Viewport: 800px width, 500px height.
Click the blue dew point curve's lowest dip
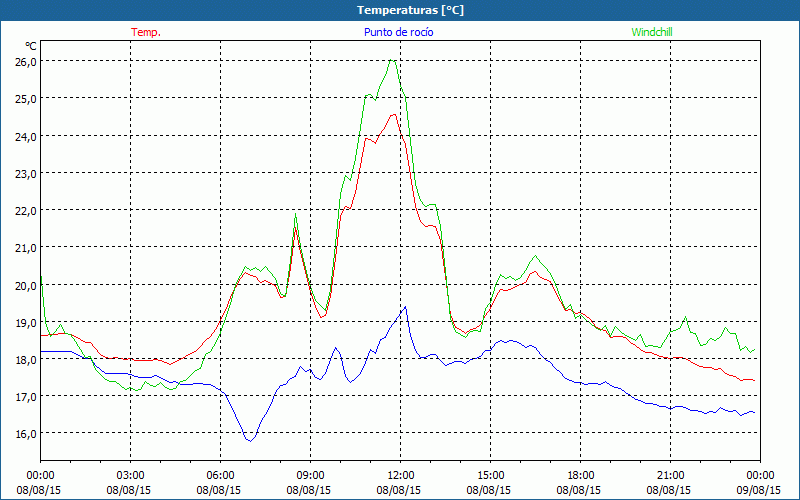pyautogui.click(x=250, y=440)
